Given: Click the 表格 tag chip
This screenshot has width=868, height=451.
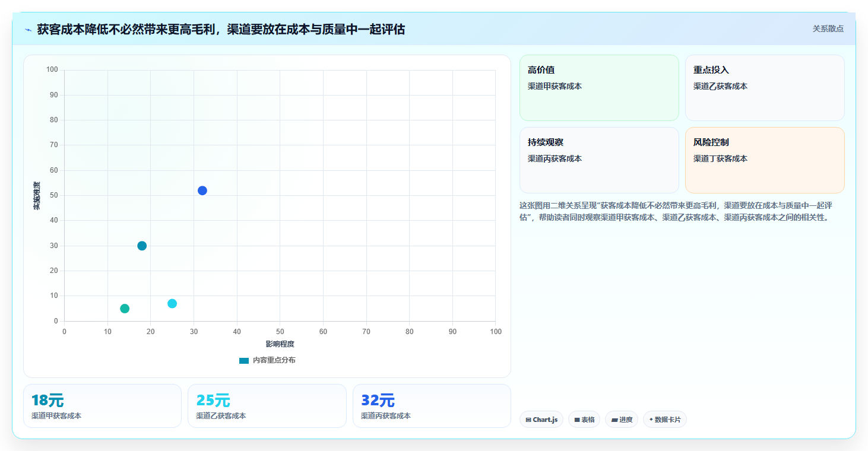Looking at the screenshot, I should tap(584, 420).
